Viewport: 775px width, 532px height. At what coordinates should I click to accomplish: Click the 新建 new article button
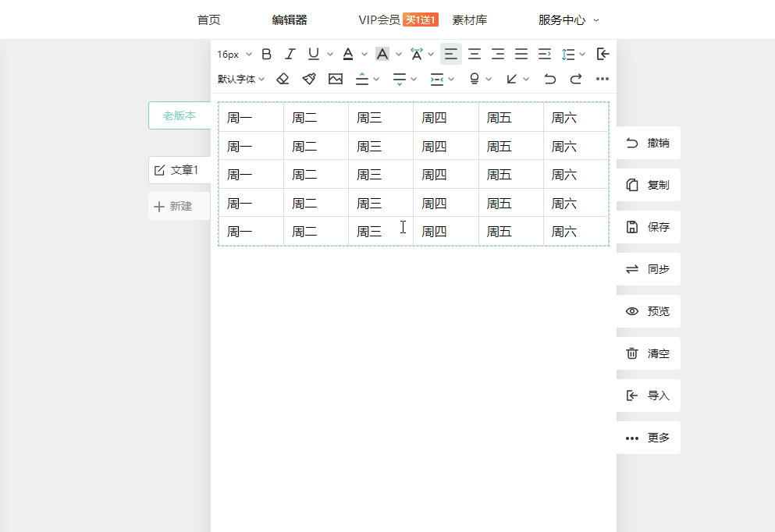point(180,206)
